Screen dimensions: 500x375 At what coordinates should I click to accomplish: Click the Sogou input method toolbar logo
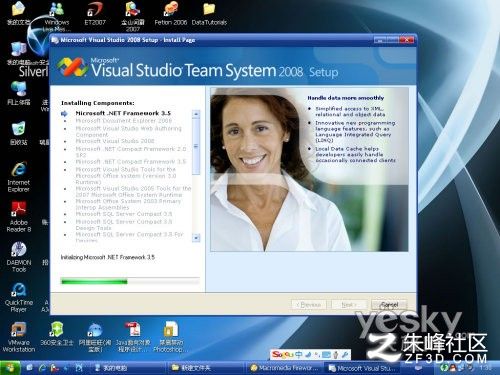tap(283, 354)
